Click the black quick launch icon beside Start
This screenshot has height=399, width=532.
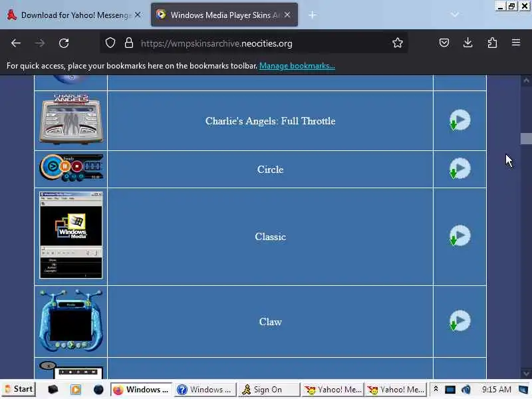point(53,390)
